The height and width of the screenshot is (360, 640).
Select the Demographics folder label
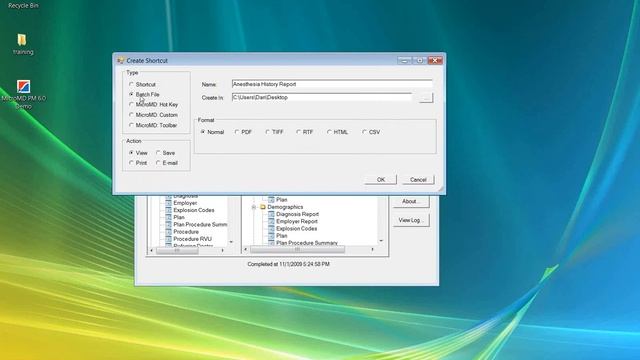coord(285,207)
